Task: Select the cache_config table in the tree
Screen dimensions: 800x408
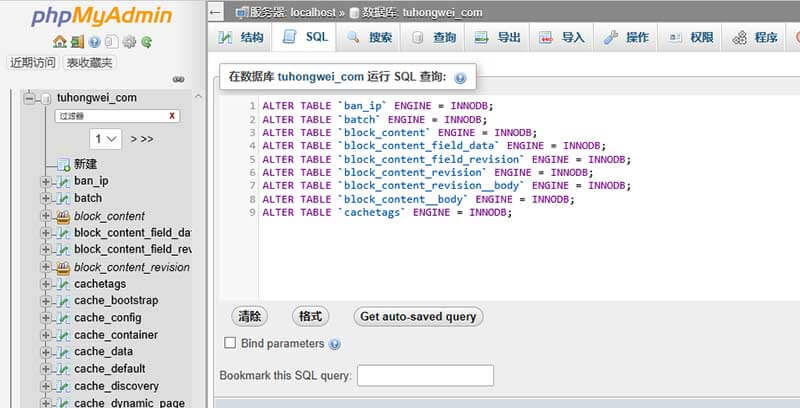Action: point(108,318)
